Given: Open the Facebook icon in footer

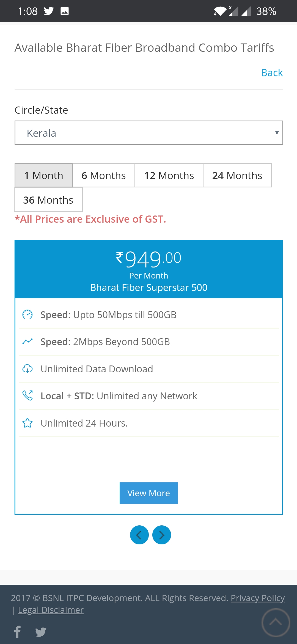Looking at the screenshot, I should tap(18, 632).
